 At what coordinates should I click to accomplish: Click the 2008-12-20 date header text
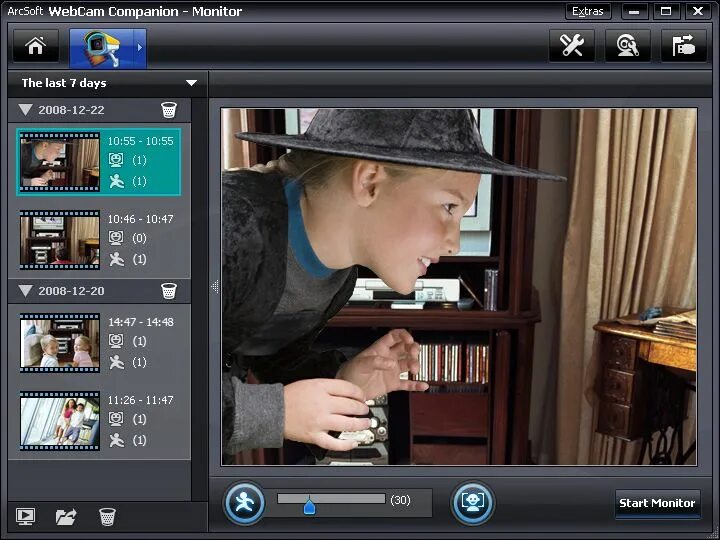click(71, 291)
